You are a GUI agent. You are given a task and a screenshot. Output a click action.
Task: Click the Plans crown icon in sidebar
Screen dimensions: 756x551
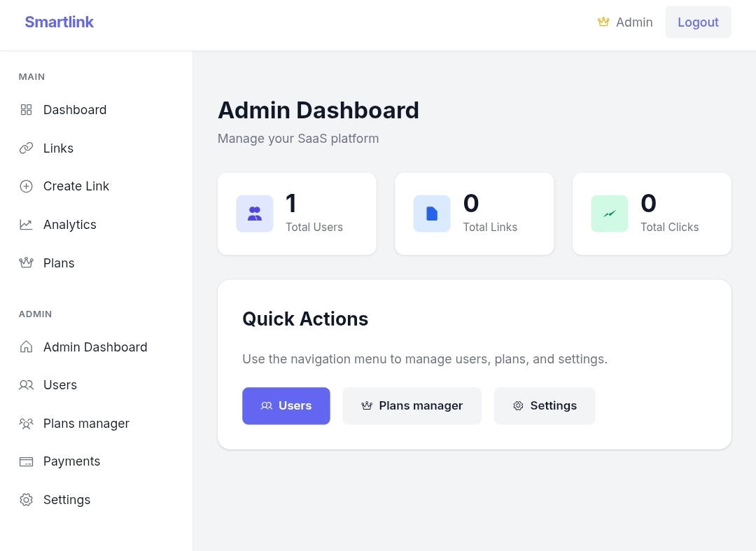[x=26, y=263]
